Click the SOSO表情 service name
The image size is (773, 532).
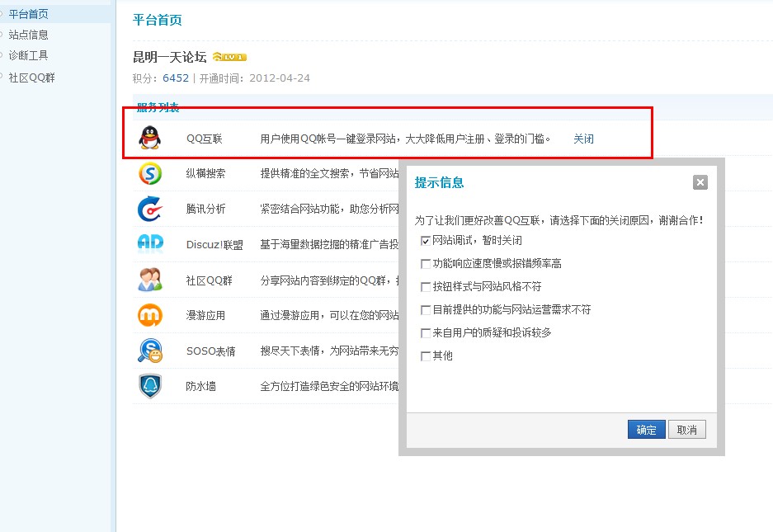click(x=211, y=351)
